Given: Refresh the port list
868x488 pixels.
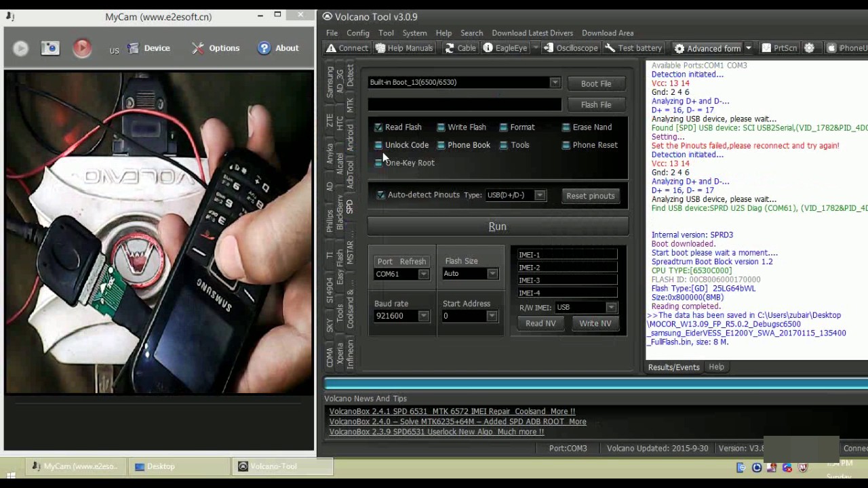Looking at the screenshot, I should 413,262.
